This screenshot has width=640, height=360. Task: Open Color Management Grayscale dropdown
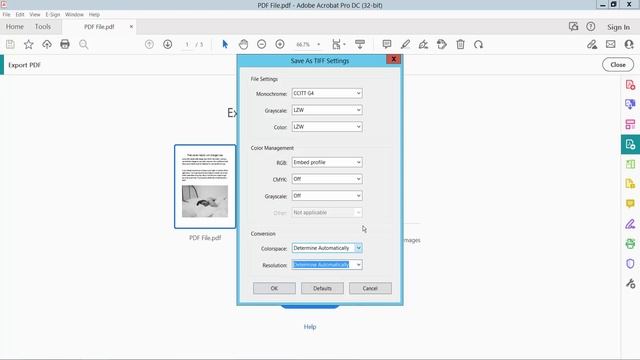pos(327,196)
